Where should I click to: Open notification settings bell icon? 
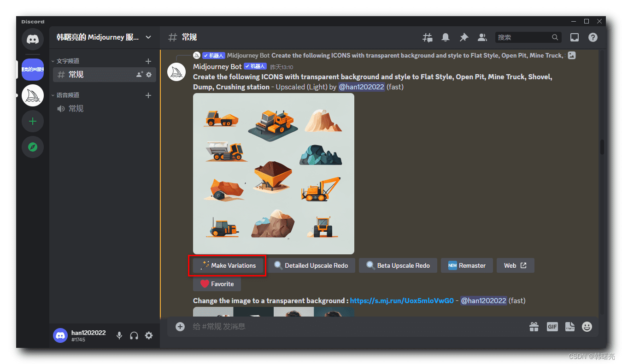click(x=446, y=37)
